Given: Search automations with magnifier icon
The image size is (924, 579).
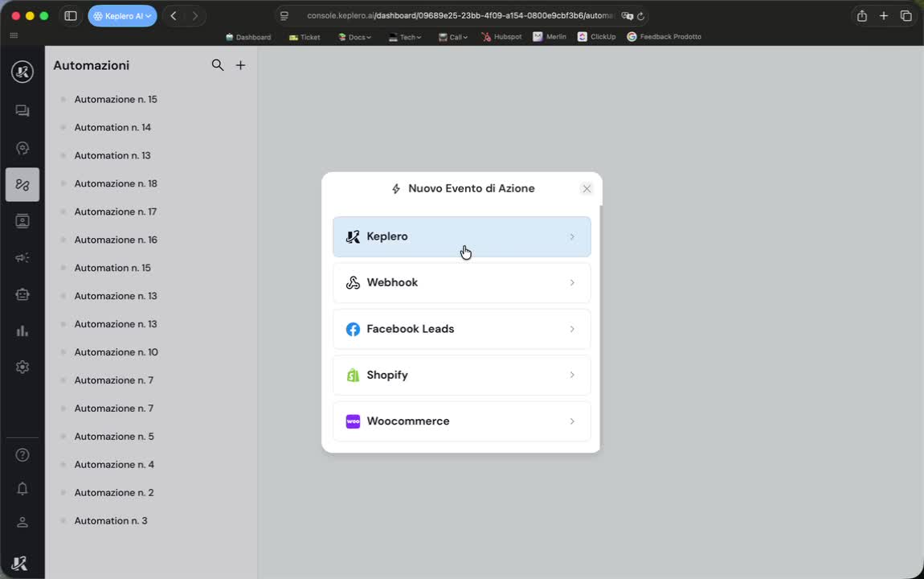Looking at the screenshot, I should [218, 65].
